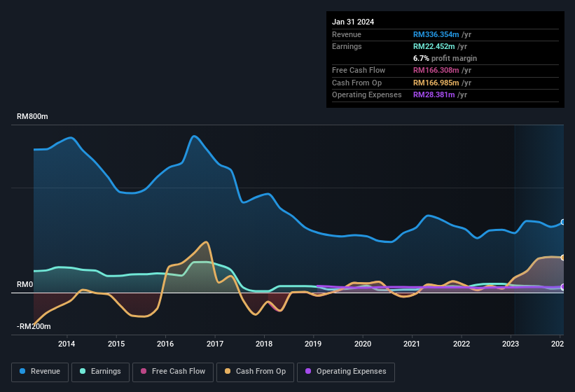
Task: Click the teal Earnings legend dot
Action: pyautogui.click(x=83, y=371)
